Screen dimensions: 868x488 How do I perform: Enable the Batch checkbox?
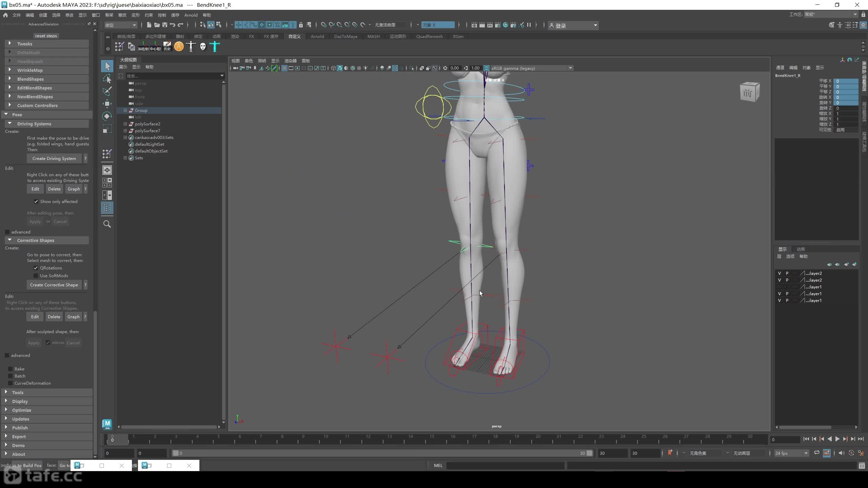(x=11, y=376)
